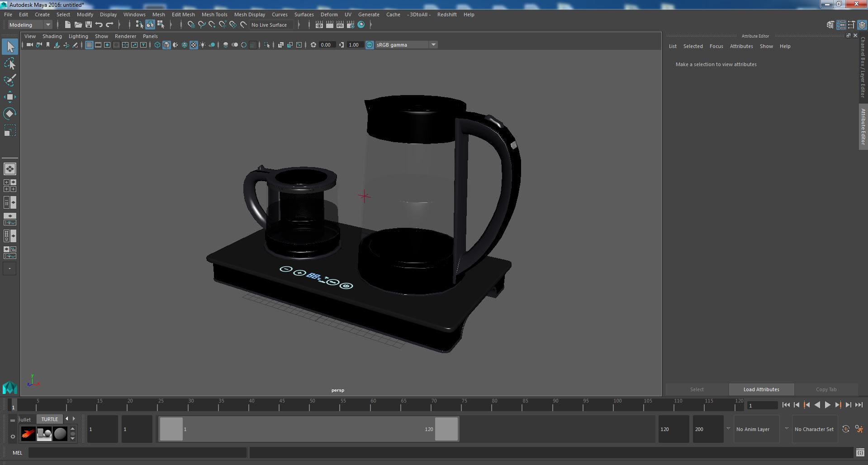The height and width of the screenshot is (465, 868).
Task: Click the Select button in Attribute Editor
Action: coord(697,389)
